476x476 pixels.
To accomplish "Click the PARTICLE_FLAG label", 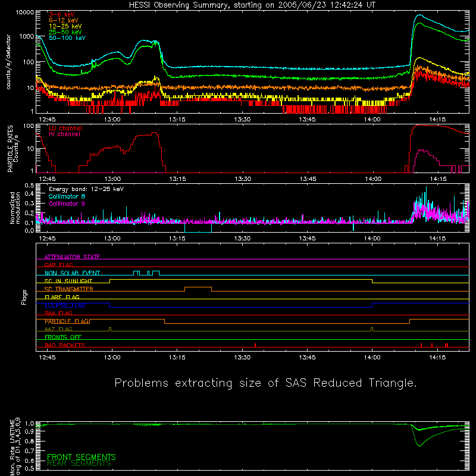I will [67, 321].
